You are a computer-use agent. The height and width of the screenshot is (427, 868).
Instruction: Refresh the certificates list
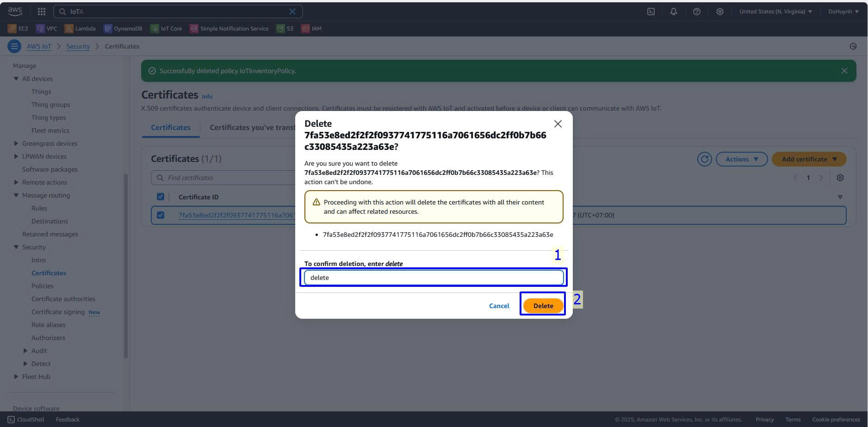tap(704, 159)
